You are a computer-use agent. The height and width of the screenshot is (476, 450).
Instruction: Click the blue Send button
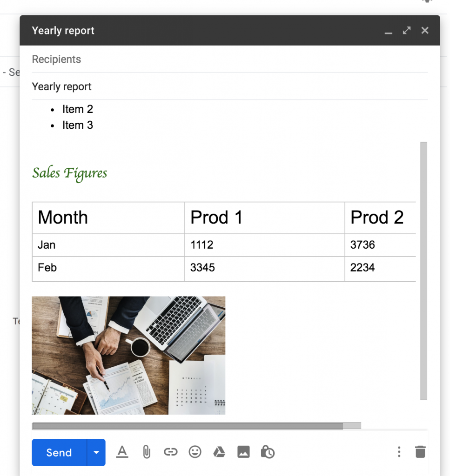(x=59, y=452)
